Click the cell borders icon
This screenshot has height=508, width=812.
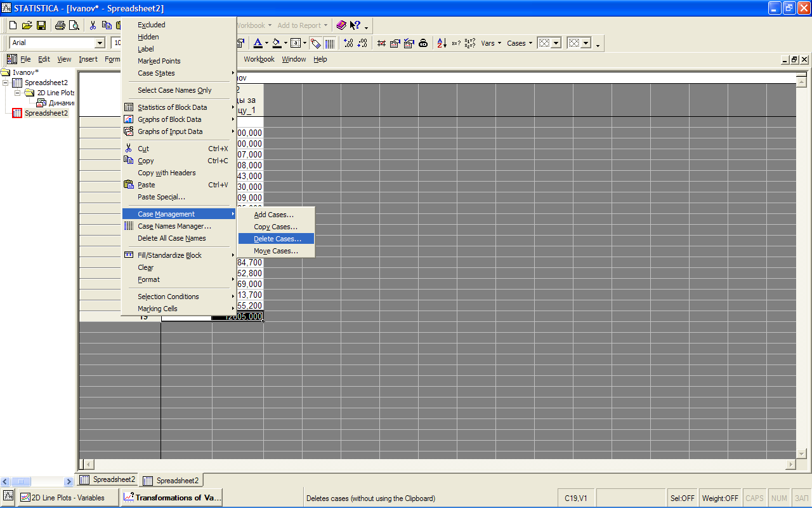click(296, 43)
